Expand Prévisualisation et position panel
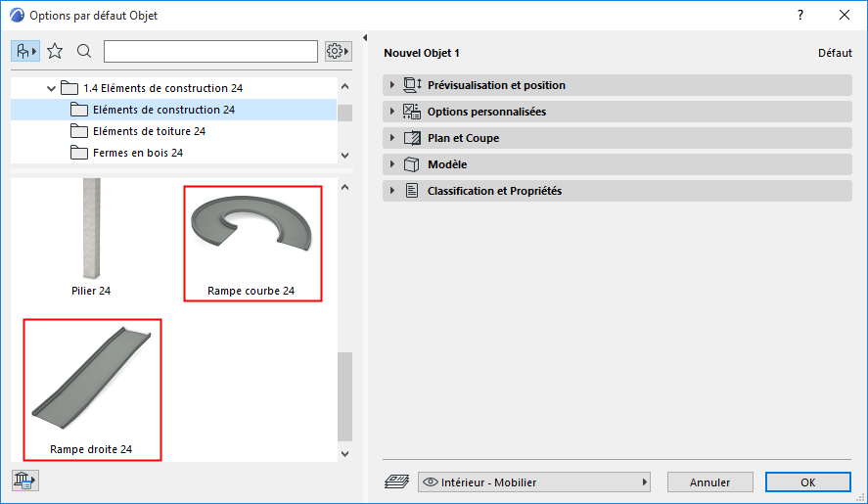Image resolution: width=868 pixels, height=504 pixels. click(x=617, y=85)
